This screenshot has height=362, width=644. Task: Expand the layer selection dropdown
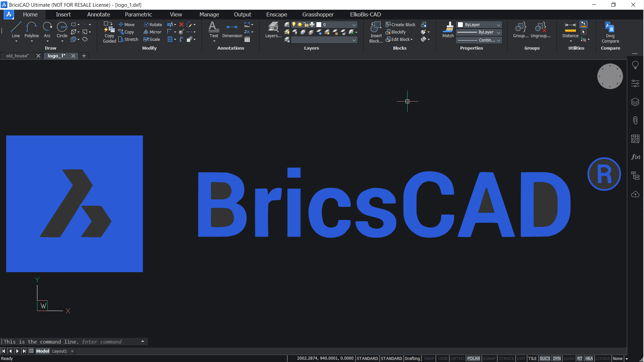tap(354, 25)
